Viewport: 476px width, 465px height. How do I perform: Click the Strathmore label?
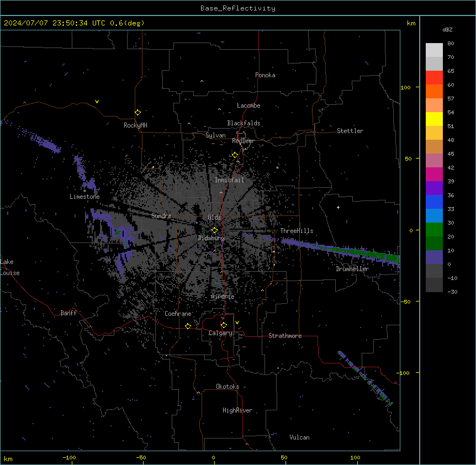point(285,336)
